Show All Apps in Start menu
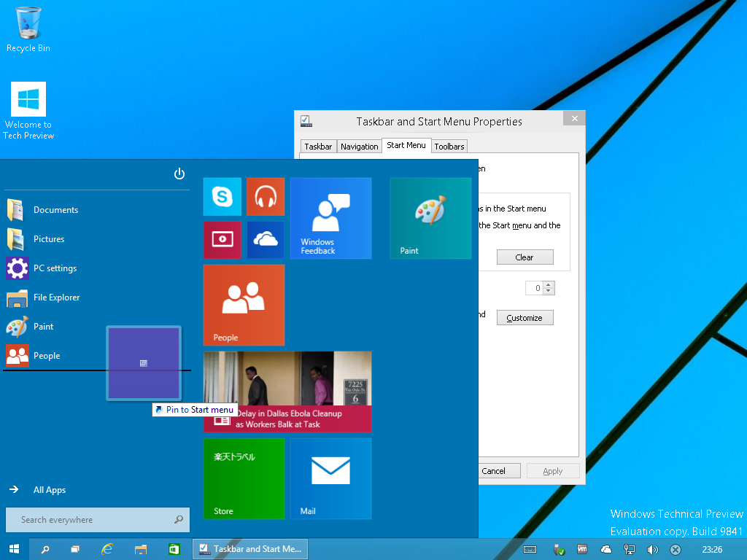This screenshot has width=747, height=560. 37,489
